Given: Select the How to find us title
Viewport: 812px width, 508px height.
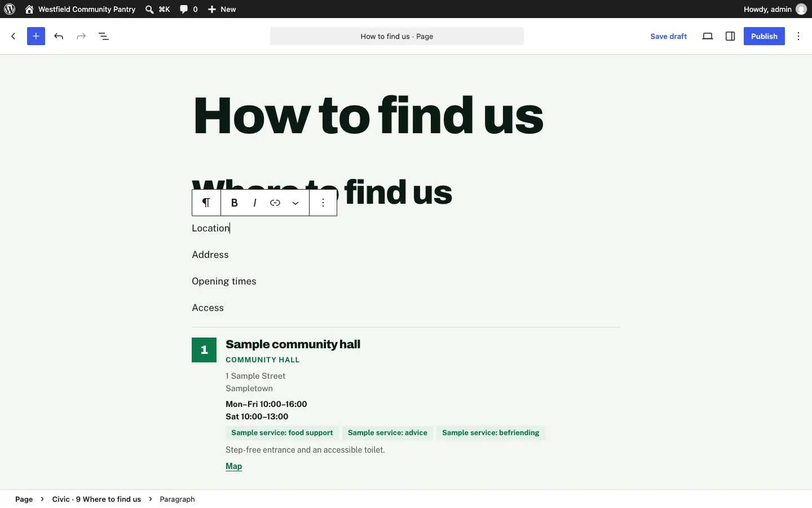Looking at the screenshot, I should click(369, 116).
